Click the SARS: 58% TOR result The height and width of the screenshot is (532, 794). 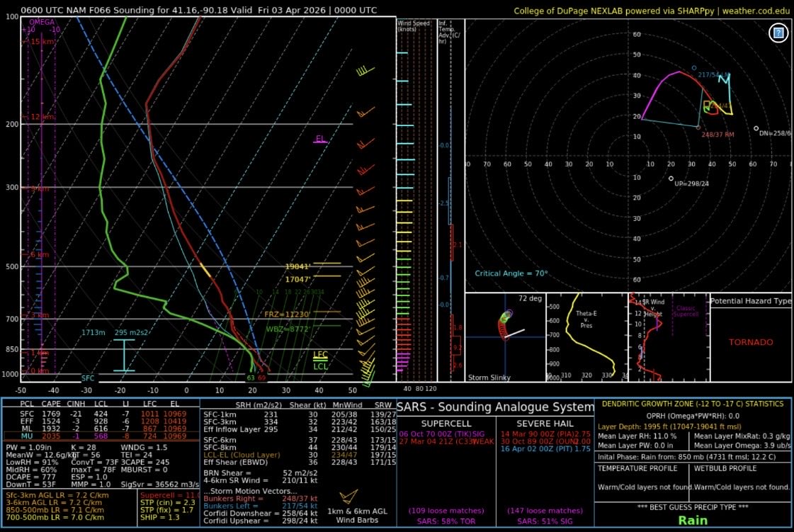pyautogui.click(x=446, y=521)
